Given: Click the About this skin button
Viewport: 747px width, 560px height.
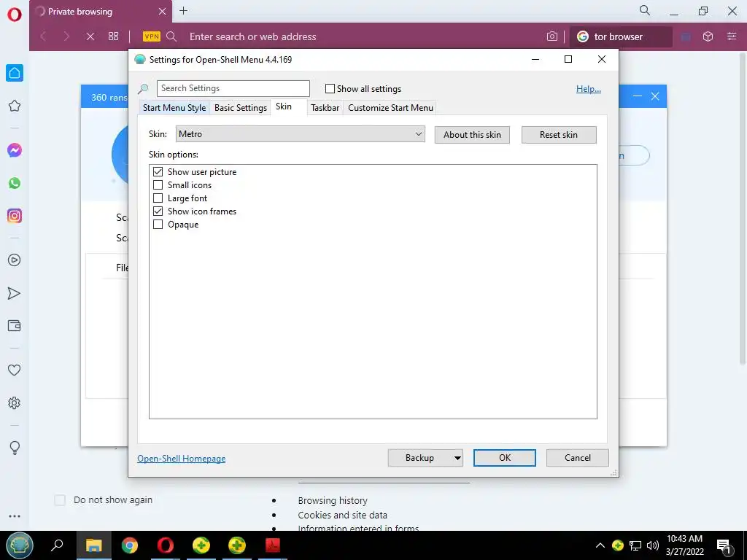Looking at the screenshot, I should (472, 135).
